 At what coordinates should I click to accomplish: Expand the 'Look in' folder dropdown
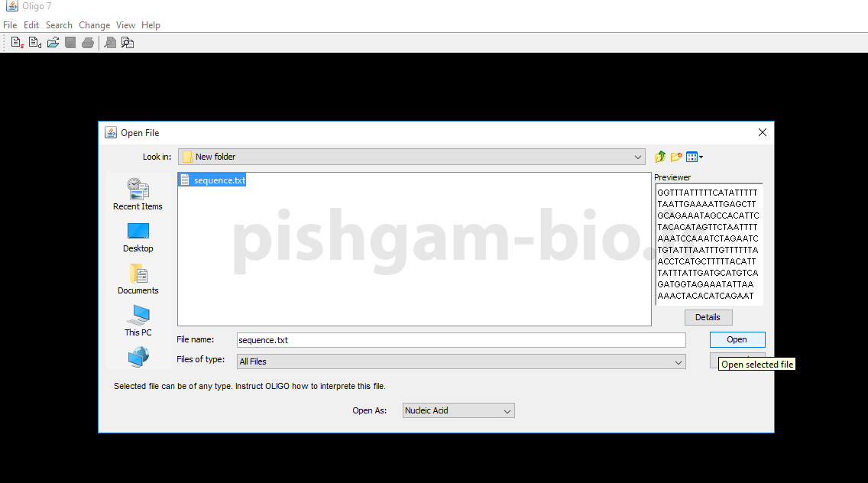point(638,157)
